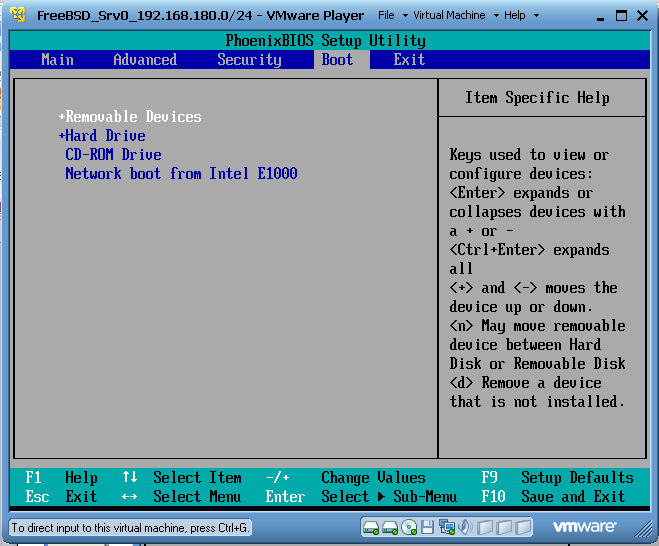
Task: Click the Select Item legend text
Action: [x=197, y=478]
